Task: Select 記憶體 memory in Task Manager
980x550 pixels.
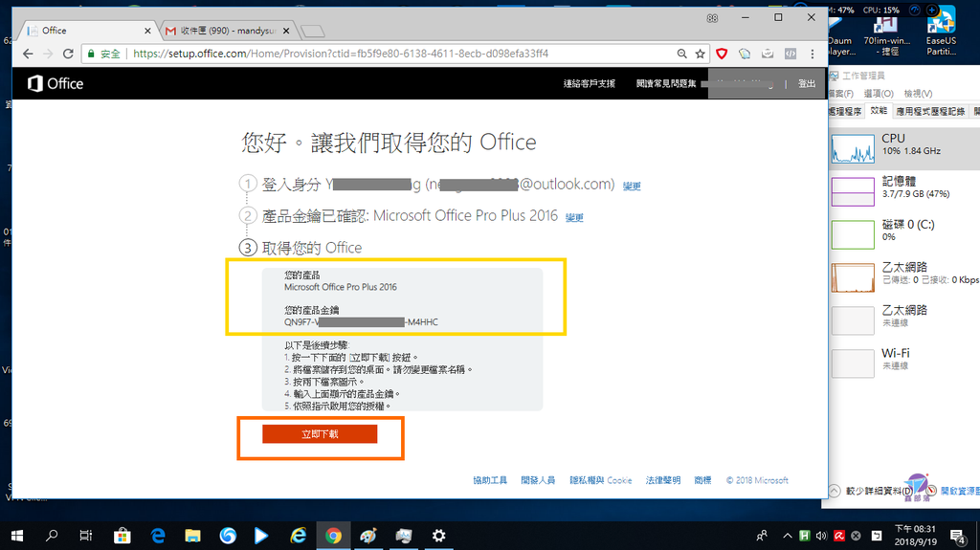Action: click(x=904, y=190)
